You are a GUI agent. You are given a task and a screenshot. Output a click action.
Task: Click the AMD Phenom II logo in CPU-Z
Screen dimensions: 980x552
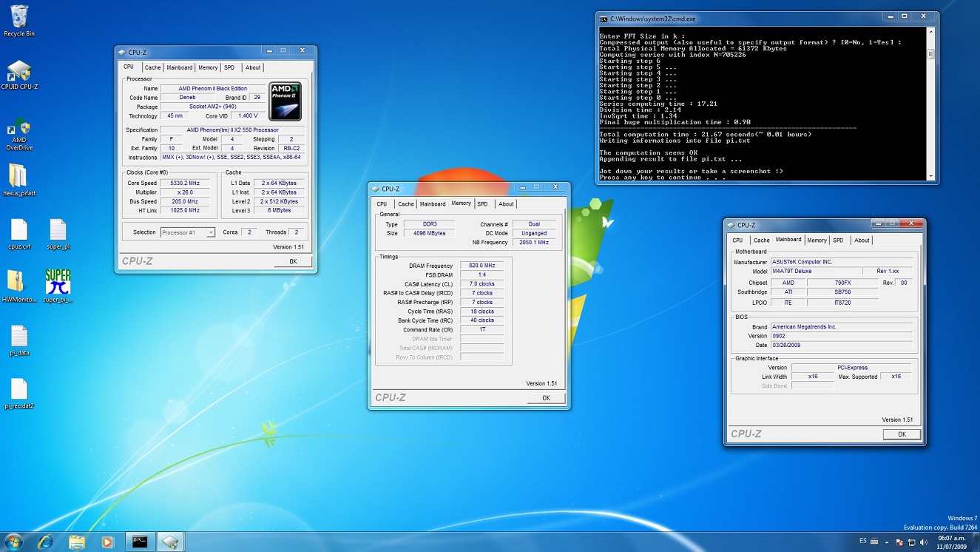[285, 101]
